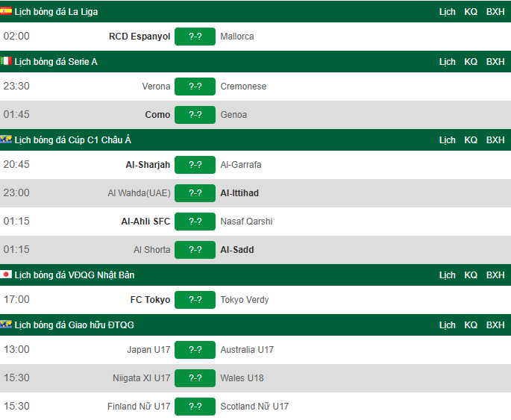
Task: Click the Italy flag icon beside Serie A
Action: (x=6, y=61)
